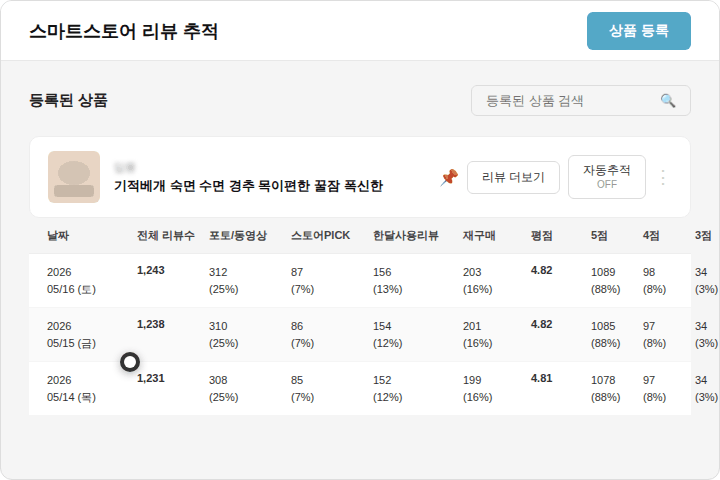Click the 5점 column header
The width and height of the screenshot is (720, 480).
(x=599, y=236)
